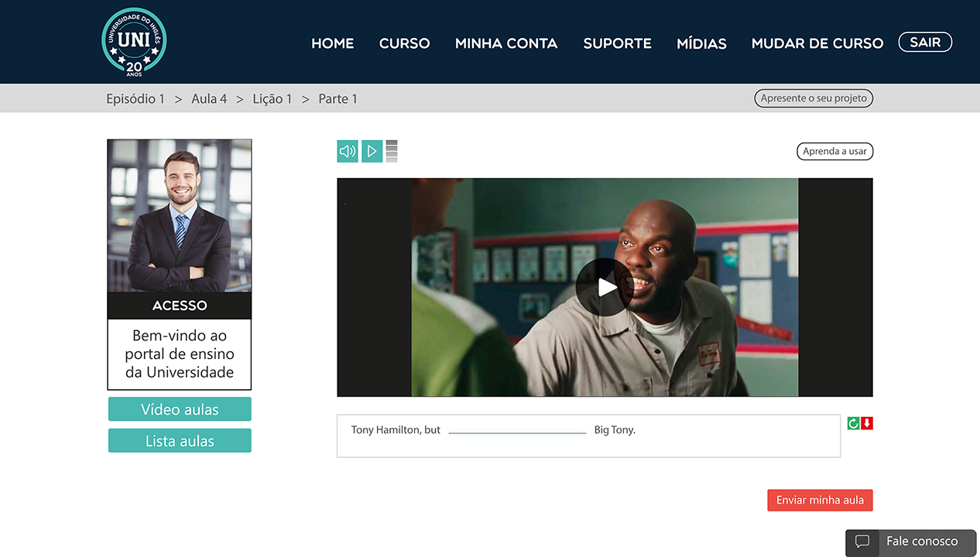Choose MUDAR DE CURSO in the navbar
Image resolution: width=980 pixels, height=557 pixels.
817,43
